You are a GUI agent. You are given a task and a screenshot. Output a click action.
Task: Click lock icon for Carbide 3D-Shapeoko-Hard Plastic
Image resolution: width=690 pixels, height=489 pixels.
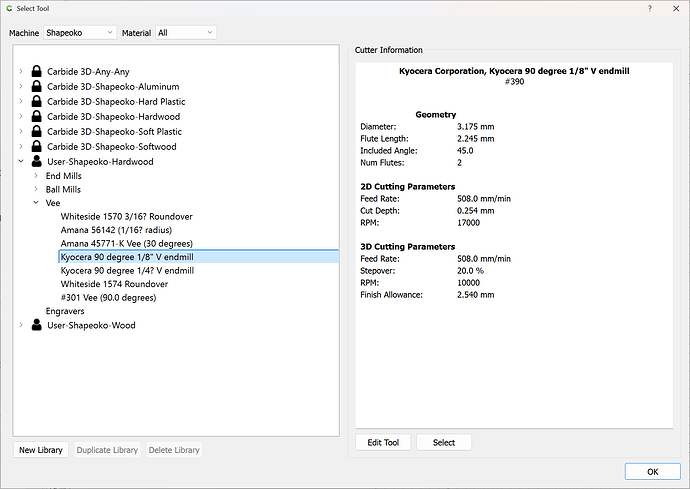pos(37,102)
